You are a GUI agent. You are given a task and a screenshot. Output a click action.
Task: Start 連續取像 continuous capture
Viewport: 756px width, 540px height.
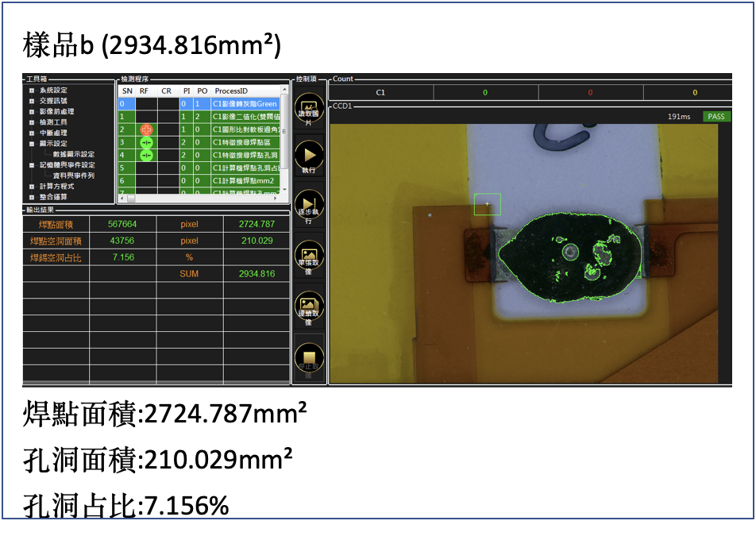point(309,307)
